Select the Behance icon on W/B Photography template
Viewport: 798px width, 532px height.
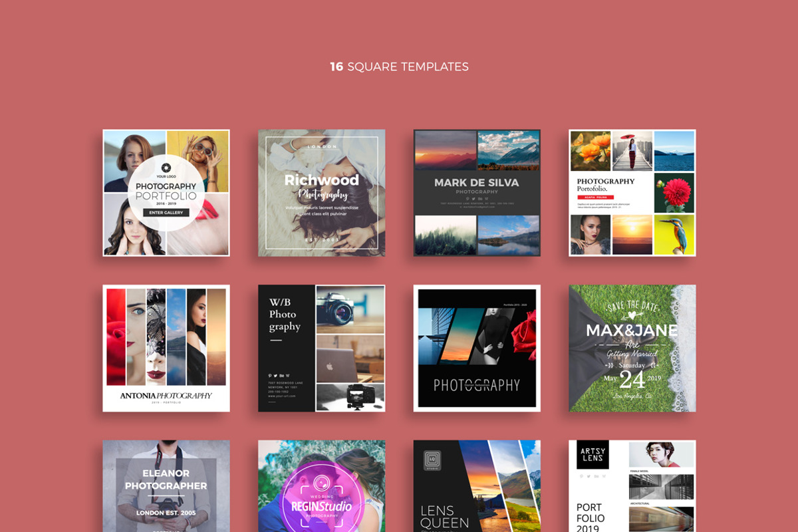pyautogui.click(x=282, y=376)
